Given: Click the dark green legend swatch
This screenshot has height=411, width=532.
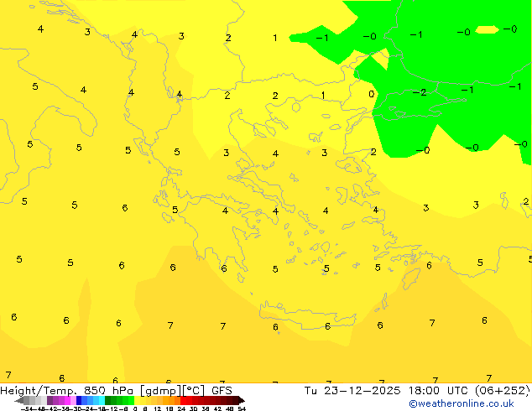Looking at the screenshot, I should tap(108, 400).
